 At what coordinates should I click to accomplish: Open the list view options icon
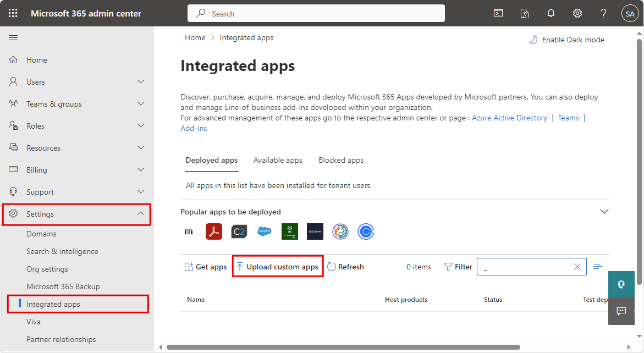pyautogui.click(x=598, y=267)
